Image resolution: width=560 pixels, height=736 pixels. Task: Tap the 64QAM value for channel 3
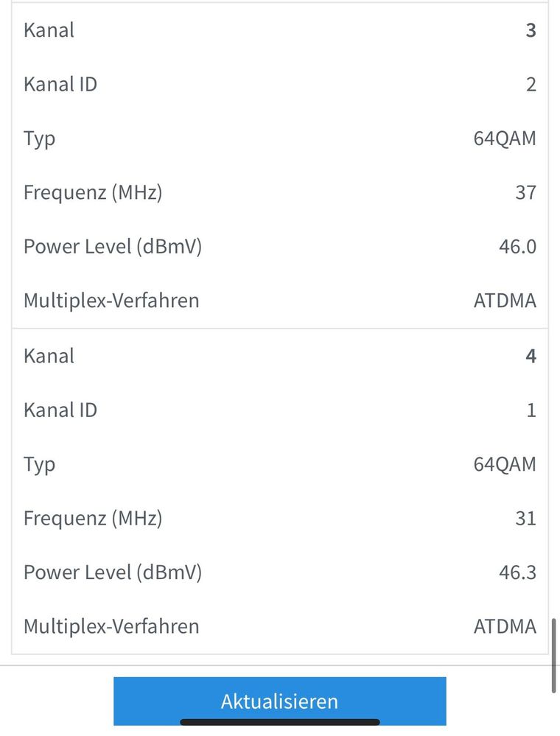click(505, 139)
